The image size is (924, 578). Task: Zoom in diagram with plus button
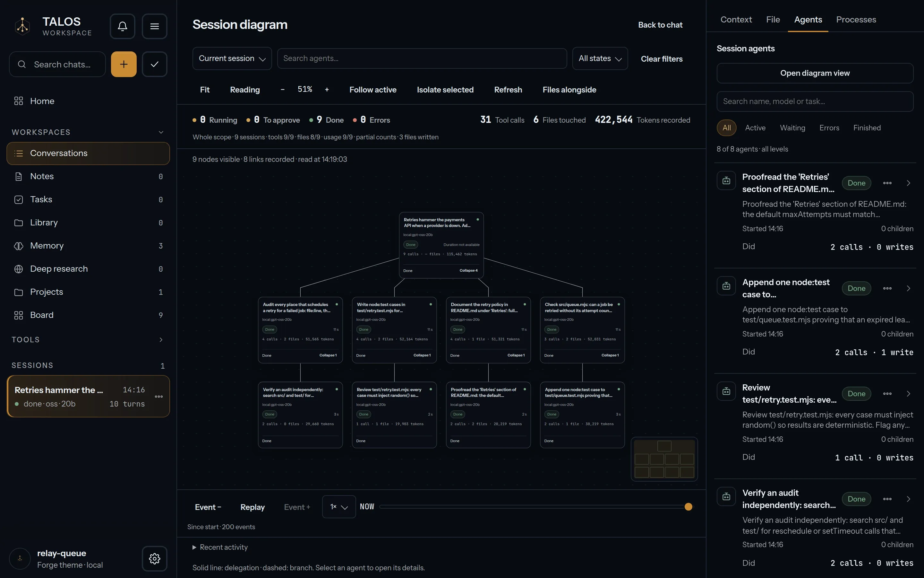[327, 90]
